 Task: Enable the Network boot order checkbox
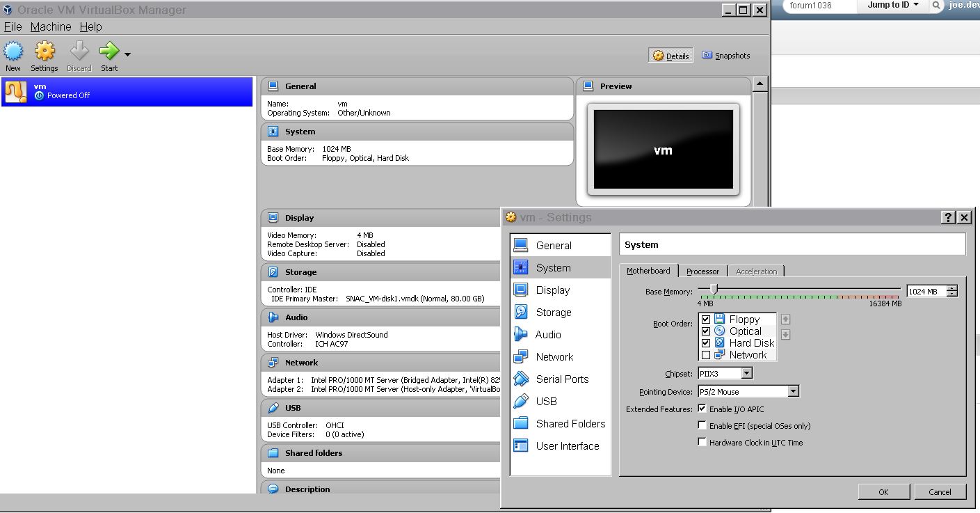pos(706,355)
